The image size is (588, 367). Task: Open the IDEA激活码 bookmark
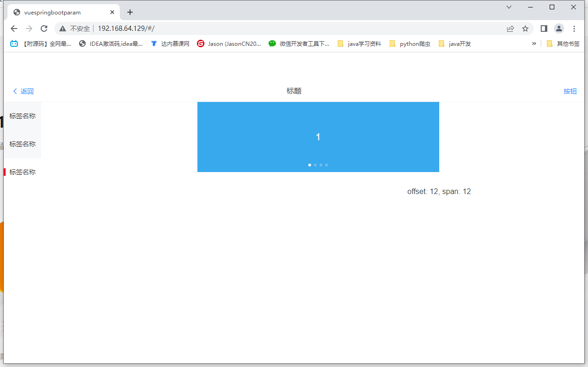[x=111, y=43]
